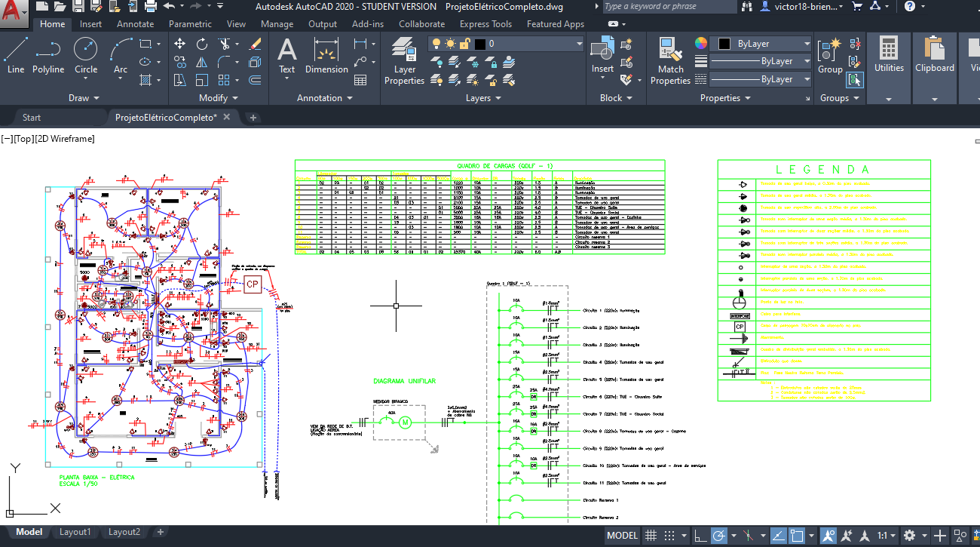Click the MODEL button in status bar
The image size is (980, 547).
point(622,535)
